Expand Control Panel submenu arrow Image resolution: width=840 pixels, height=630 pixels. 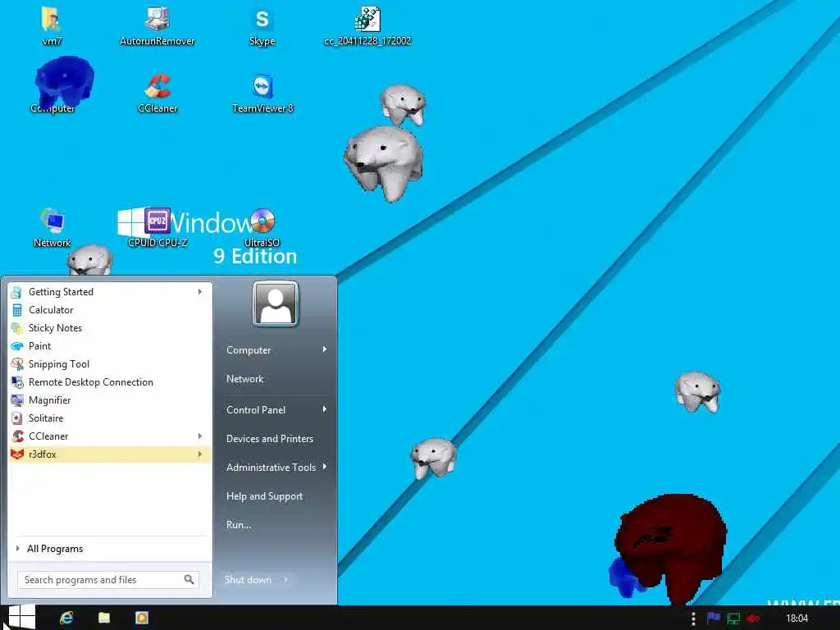[325, 409]
